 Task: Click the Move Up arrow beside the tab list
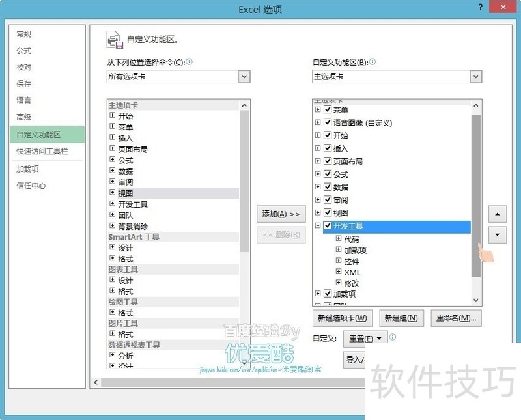click(498, 214)
